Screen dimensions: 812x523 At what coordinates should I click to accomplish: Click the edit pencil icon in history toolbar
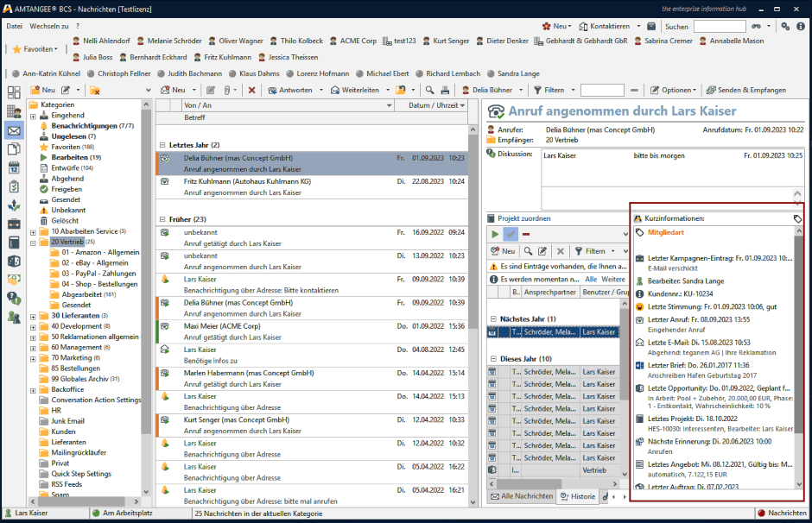coord(542,251)
